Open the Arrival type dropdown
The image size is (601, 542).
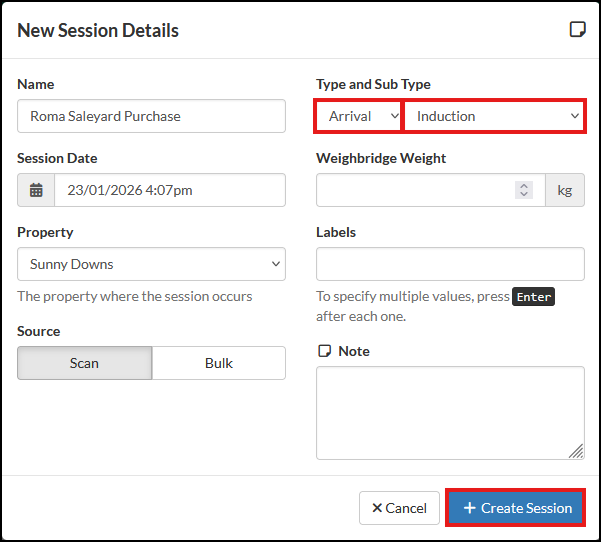359,116
